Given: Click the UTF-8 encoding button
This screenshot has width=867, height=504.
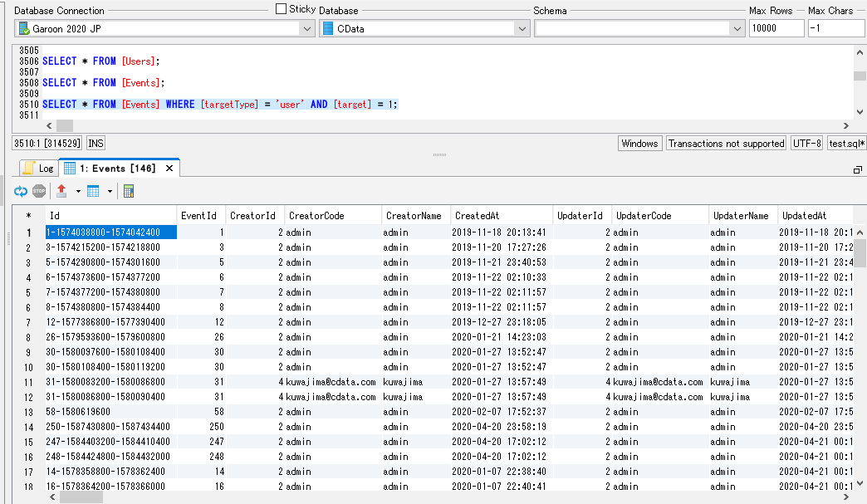Looking at the screenshot, I should [807, 143].
